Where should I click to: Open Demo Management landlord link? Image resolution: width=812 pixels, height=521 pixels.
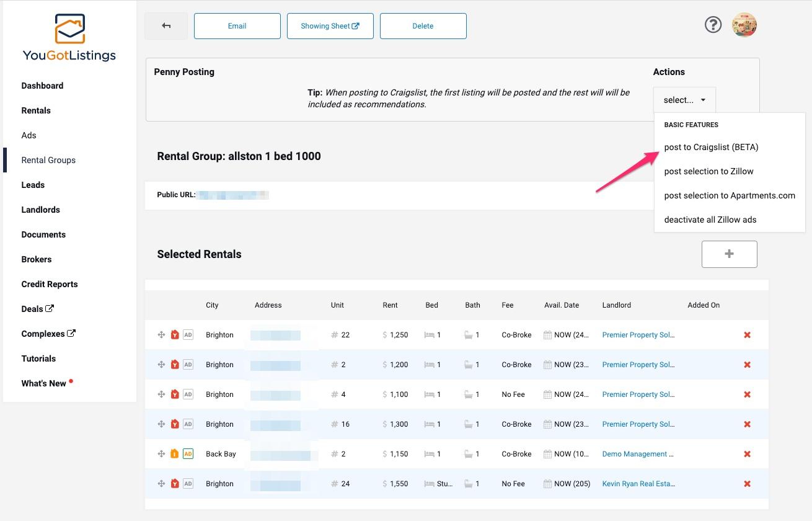(x=638, y=454)
